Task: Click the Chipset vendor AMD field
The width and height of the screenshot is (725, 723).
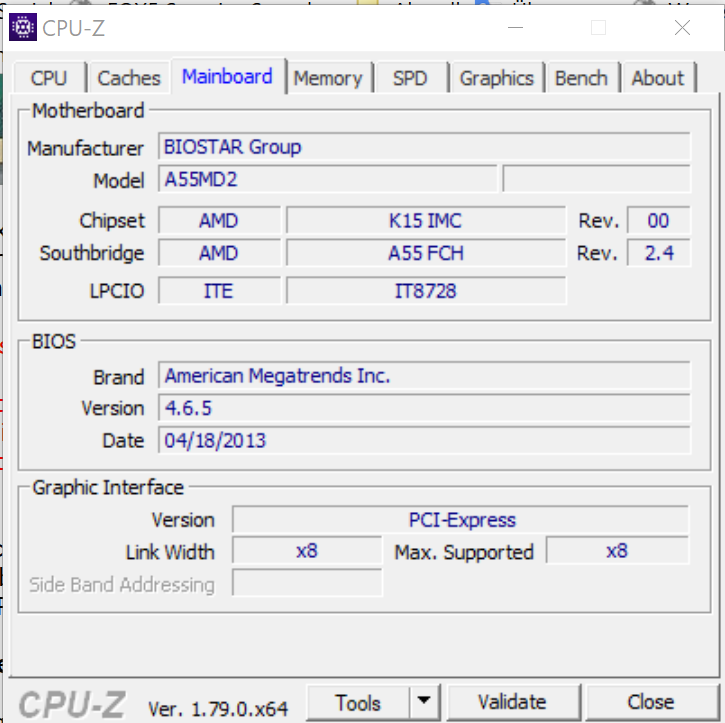Action: tap(219, 221)
